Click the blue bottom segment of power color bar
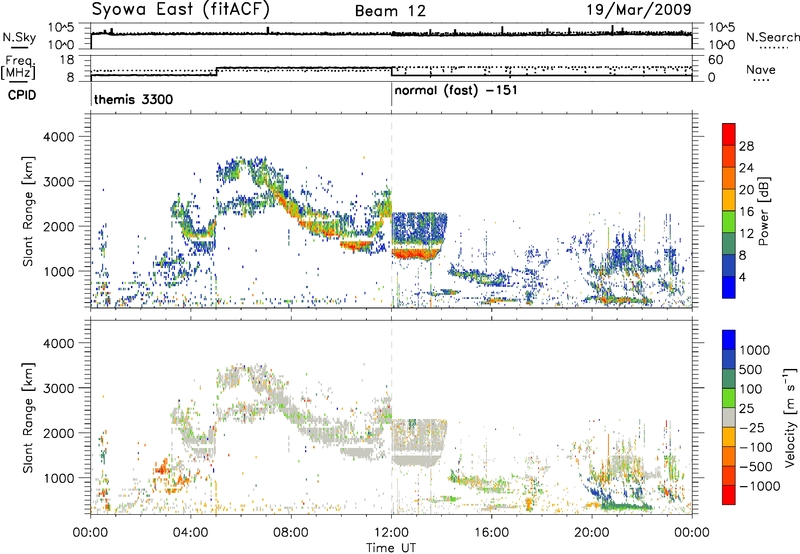The width and height of the screenshot is (800, 554). coord(729,287)
